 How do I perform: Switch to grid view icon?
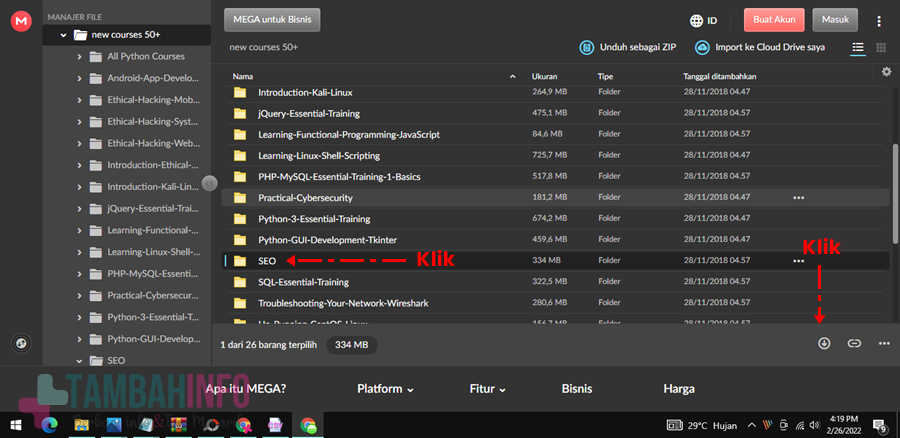(881, 48)
